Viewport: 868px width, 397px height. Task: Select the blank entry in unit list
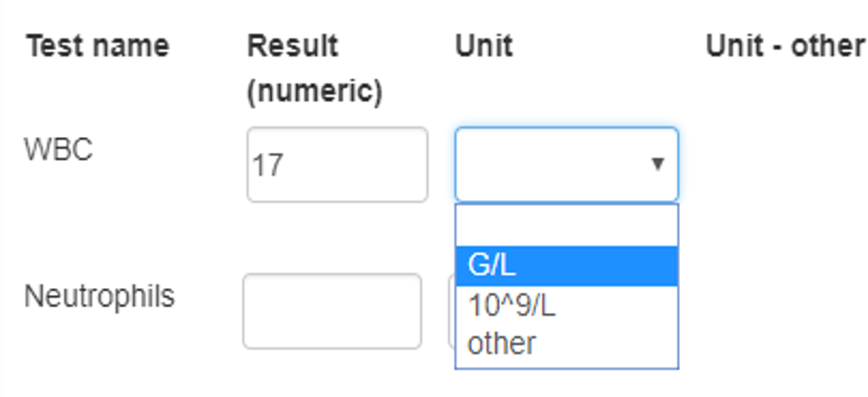pyautogui.click(x=566, y=227)
